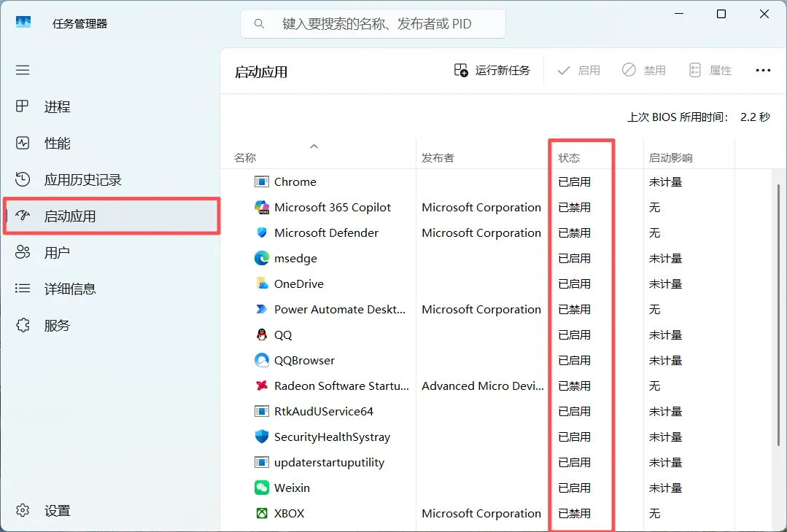Select the Chrome row name

click(295, 181)
